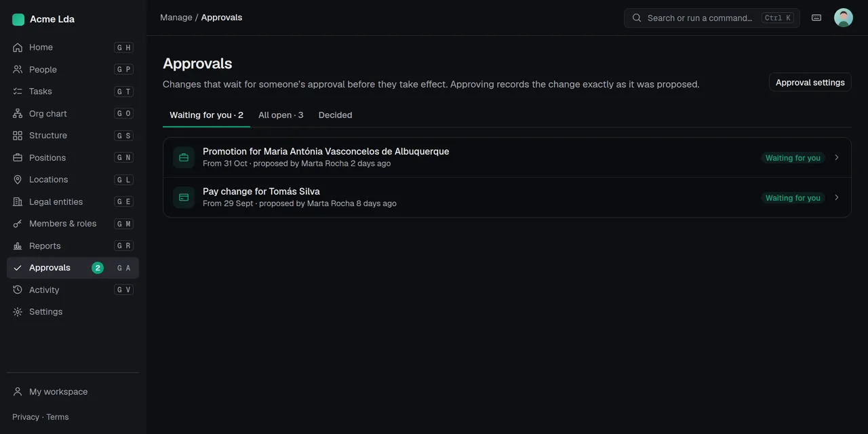Click the My workspace person icon
This screenshot has height=434, width=868.
coord(18,392)
